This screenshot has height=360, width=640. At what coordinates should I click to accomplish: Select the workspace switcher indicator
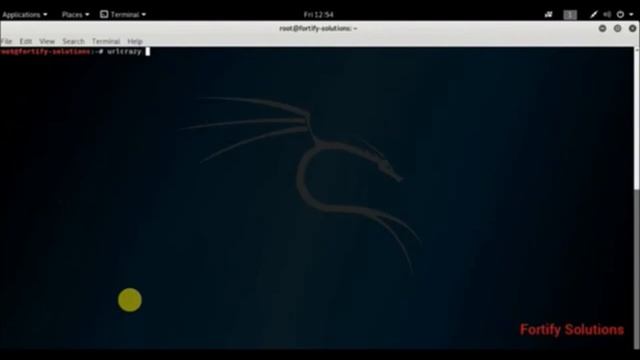[x=570, y=15]
